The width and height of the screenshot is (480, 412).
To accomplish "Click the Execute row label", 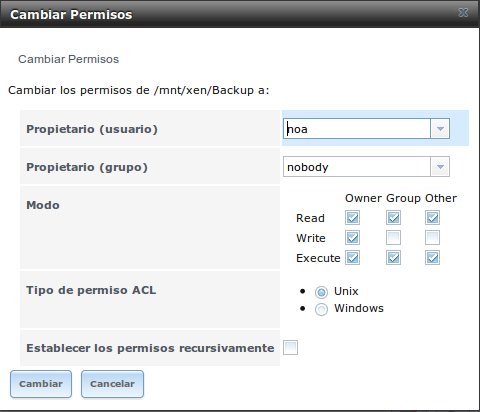I will point(318,258).
